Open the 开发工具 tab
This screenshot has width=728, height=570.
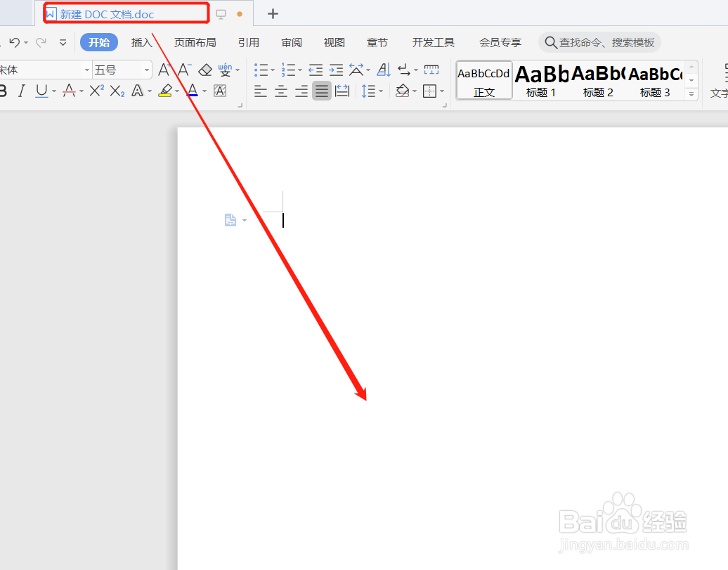433,43
